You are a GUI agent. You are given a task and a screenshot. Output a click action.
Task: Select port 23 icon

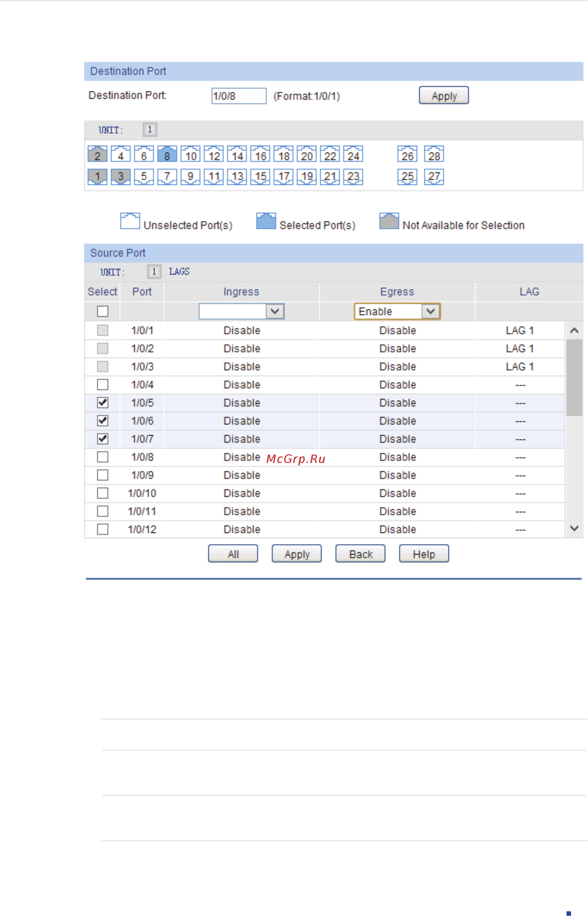pos(354,177)
